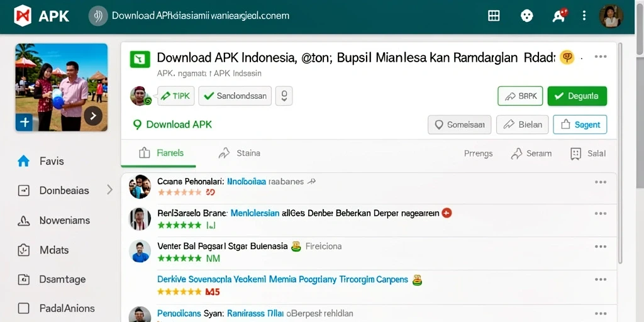Screen dimensions: 644x322
Task: Click the avatar of the Venter Bal Pagsarl review
Action: pos(140,251)
